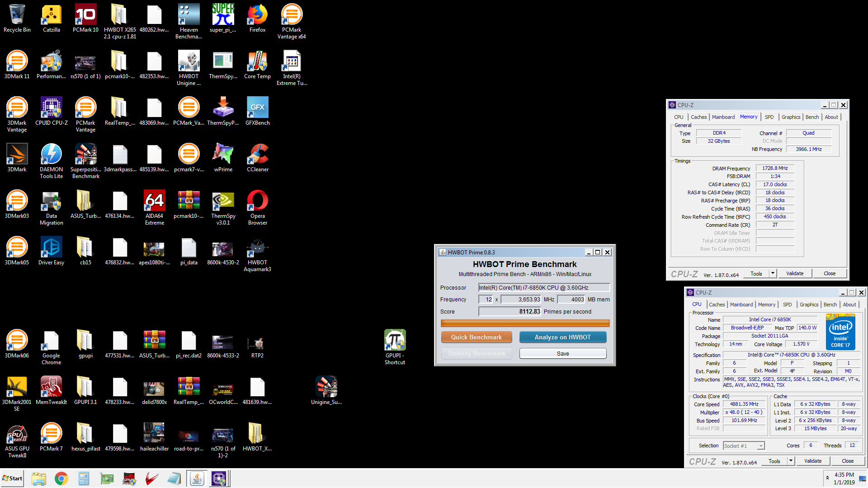The width and height of the screenshot is (868, 488).
Task: Launch Superposition Benchmark icon
Action: pyautogui.click(x=85, y=161)
